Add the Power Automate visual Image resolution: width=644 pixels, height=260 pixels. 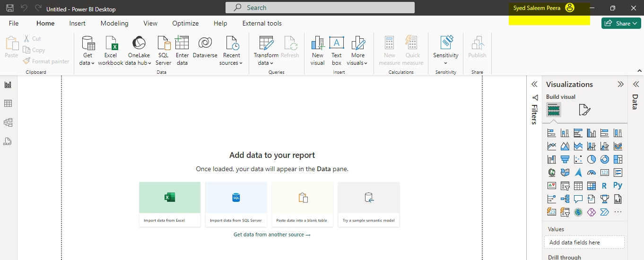point(604,212)
